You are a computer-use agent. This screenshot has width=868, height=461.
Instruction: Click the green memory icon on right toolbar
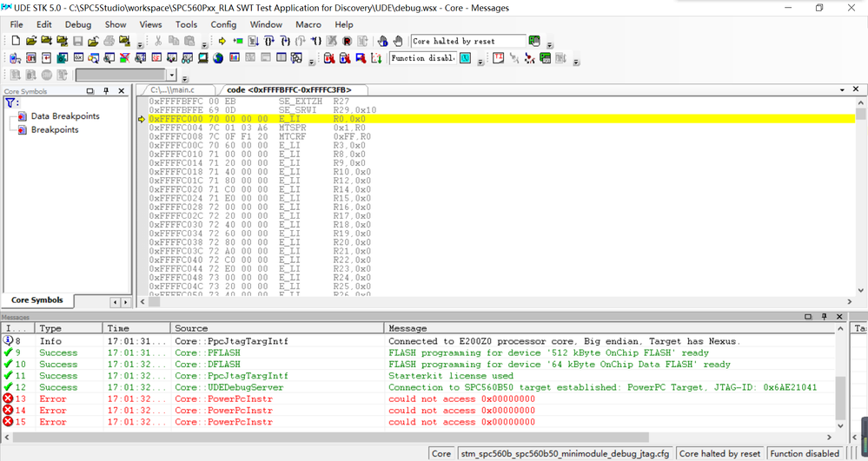tap(546, 58)
